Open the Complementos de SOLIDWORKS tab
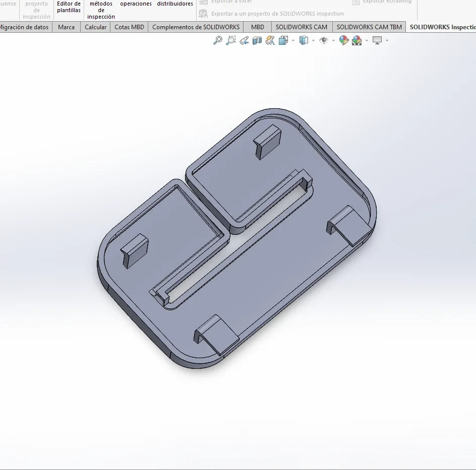This screenshot has width=476, height=470. pyautogui.click(x=196, y=27)
